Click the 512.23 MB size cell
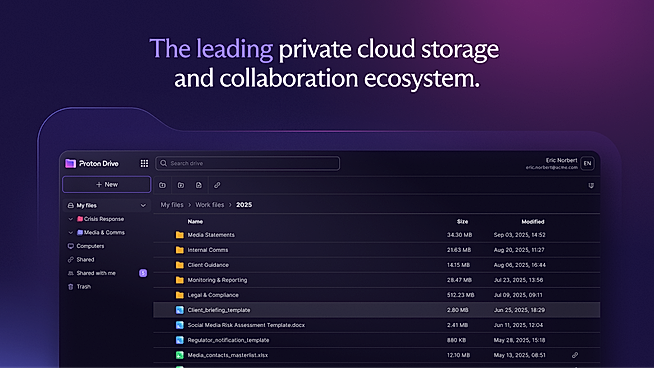The height and width of the screenshot is (368, 654). (460, 295)
